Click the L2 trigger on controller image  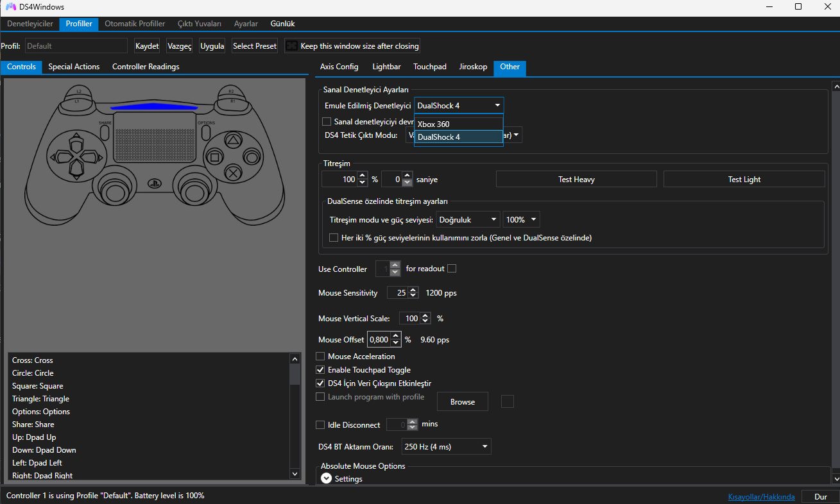78,90
